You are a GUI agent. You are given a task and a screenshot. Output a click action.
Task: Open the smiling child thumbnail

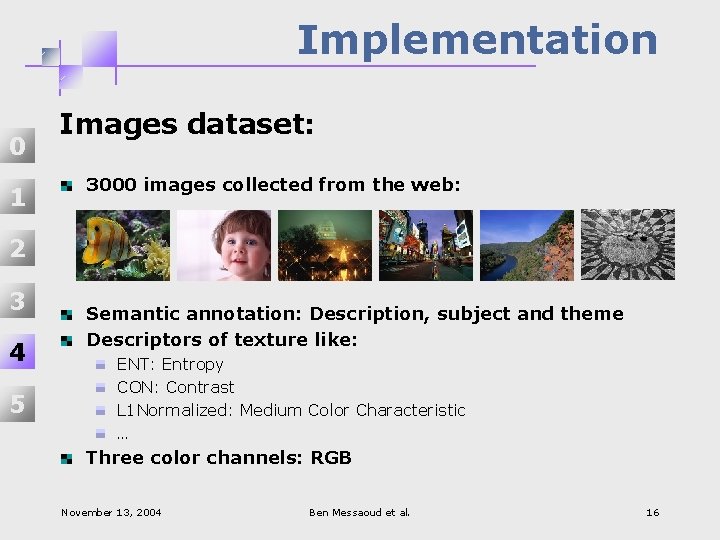(224, 245)
